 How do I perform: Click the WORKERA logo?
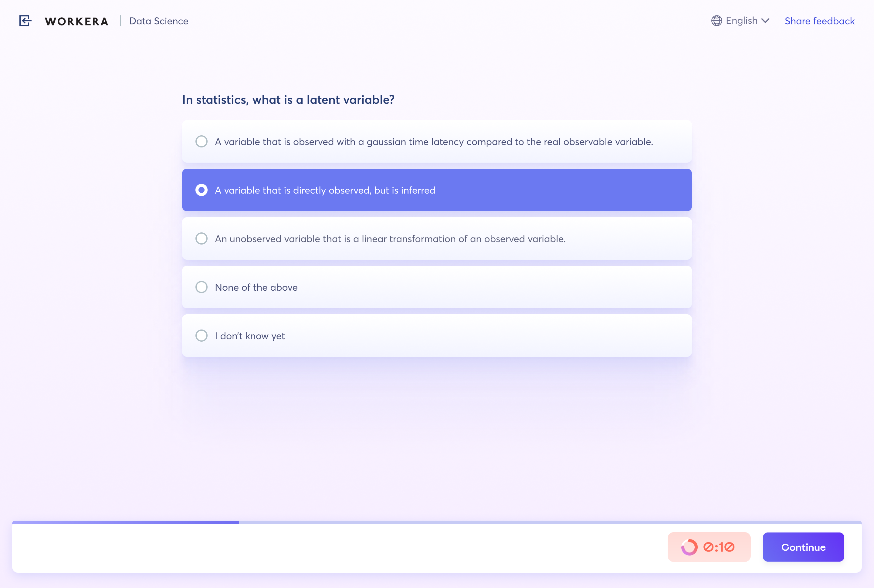pyautogui.click(x=76, y=21)
